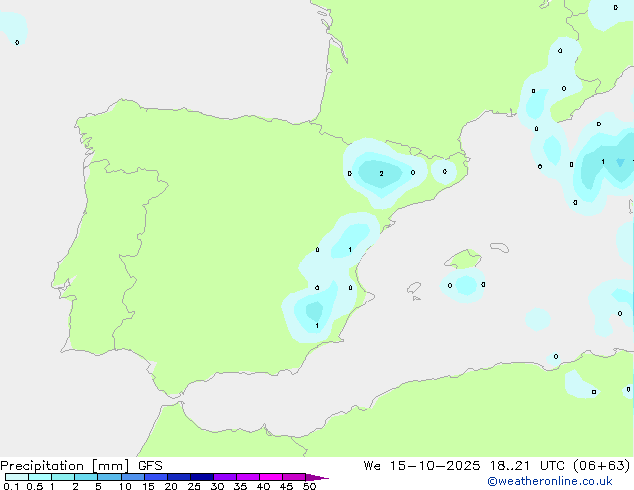Viewport: 634px width, 490px height.
Task: Click the '50' label under the legend
Action: [309, 486]
